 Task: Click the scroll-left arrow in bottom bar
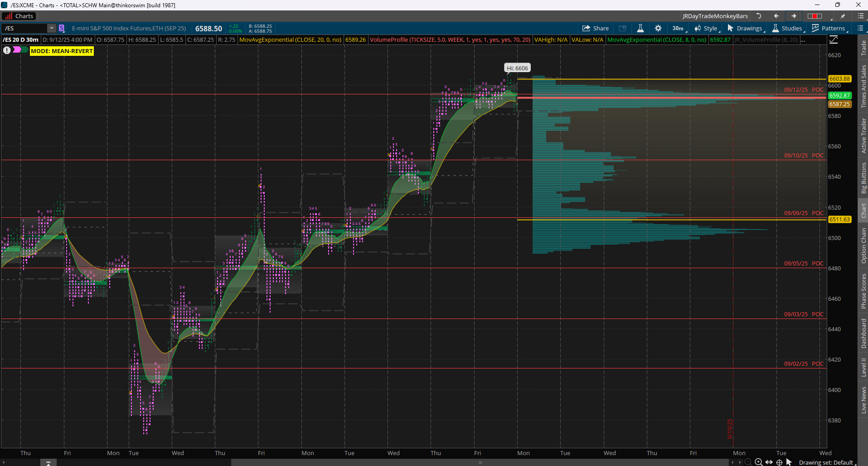(4, 462)
